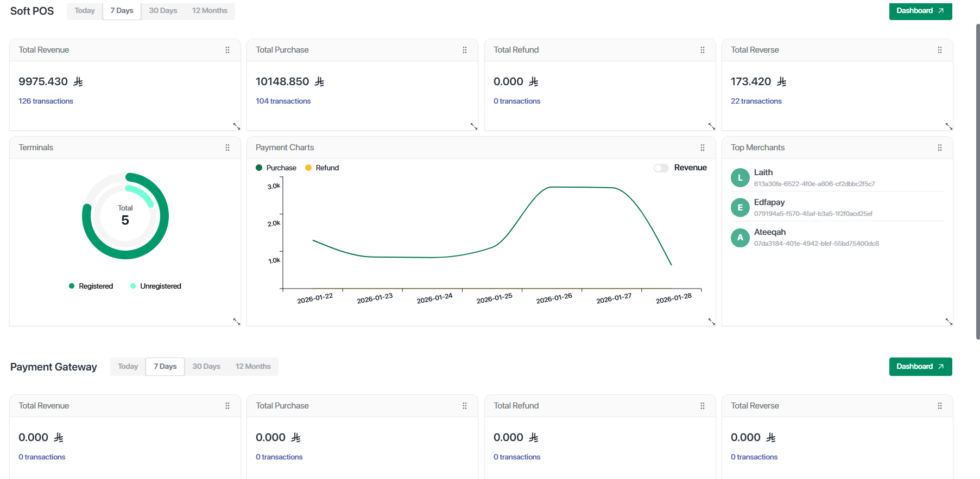Viewport: 980px width, 479px height.
Task: Click grip icon on Soft POS Total Reverse card
Action: (940, 50)
